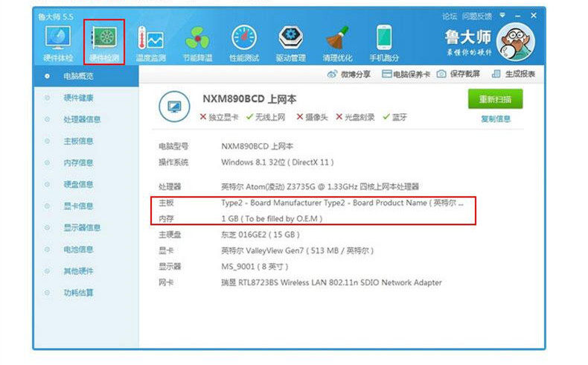Open 电池信息 in the sidebar
The width and height of the screenshot is (588, 365).
tap(78, 250)
